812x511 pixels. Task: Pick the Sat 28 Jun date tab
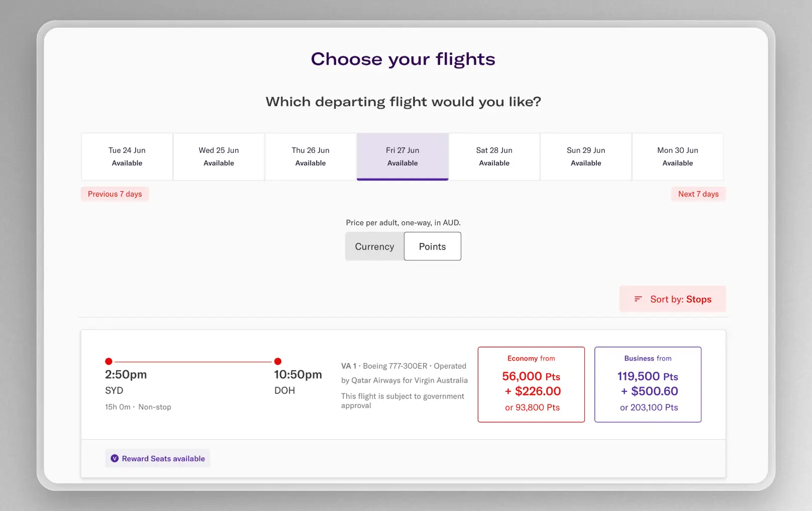tap(494, 156)
